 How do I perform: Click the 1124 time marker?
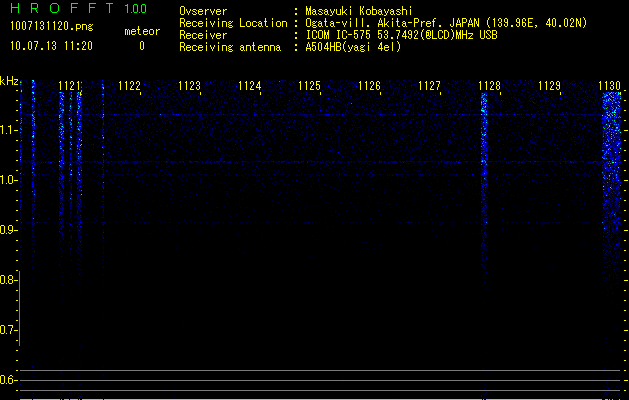point(250,86)
